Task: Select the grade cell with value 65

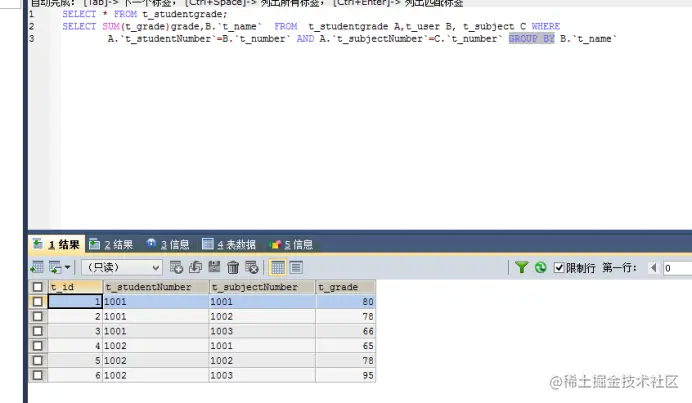Action: (346, 346)
